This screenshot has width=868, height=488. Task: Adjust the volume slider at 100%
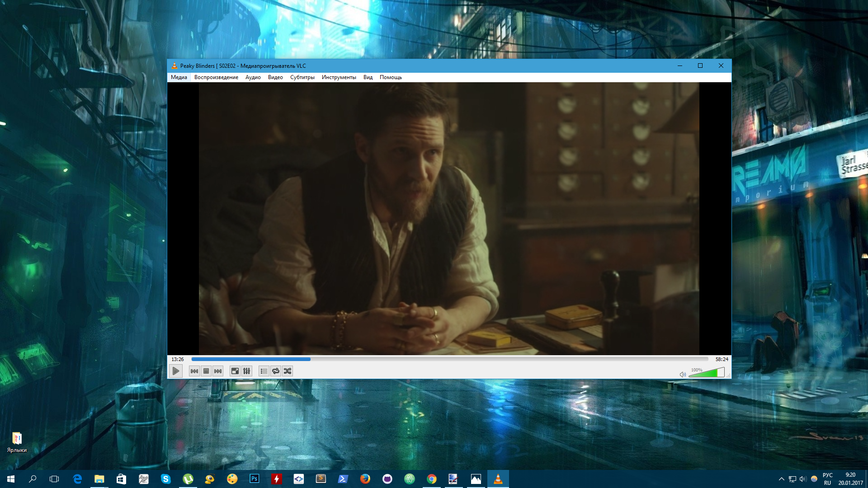point(707,373)
